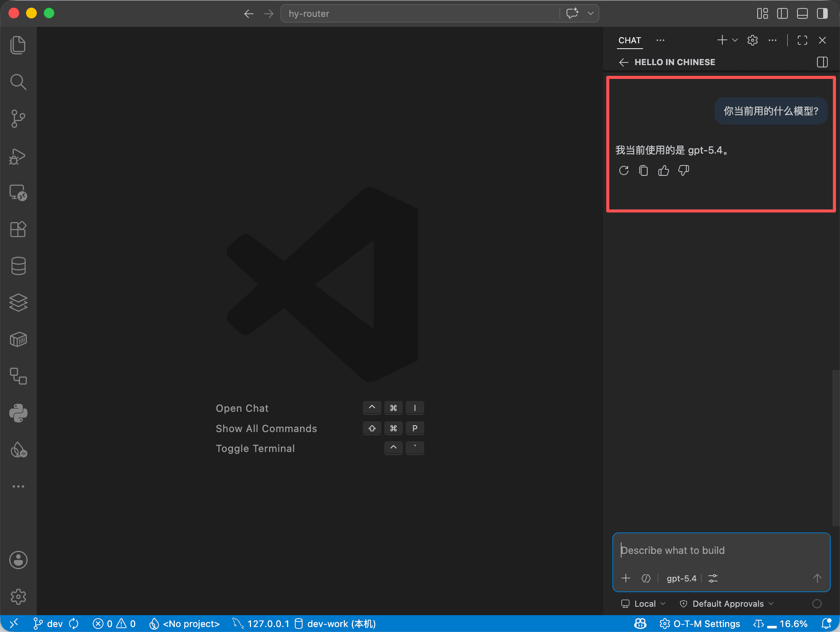Open O-T-M Settings in status bar

[x=700, y=624]
